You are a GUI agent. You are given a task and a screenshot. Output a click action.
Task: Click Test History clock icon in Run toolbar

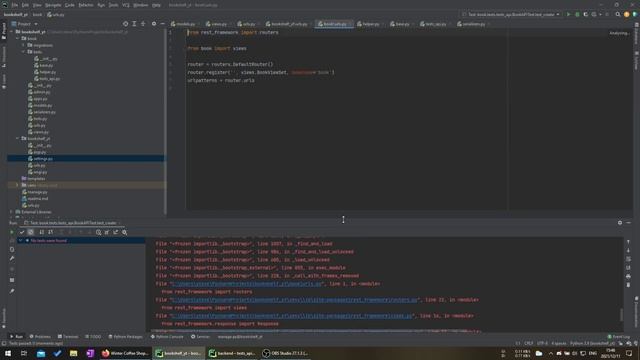point(98,232)
